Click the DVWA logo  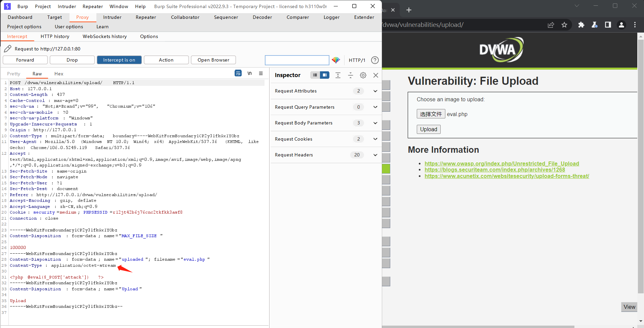(501, 50)
